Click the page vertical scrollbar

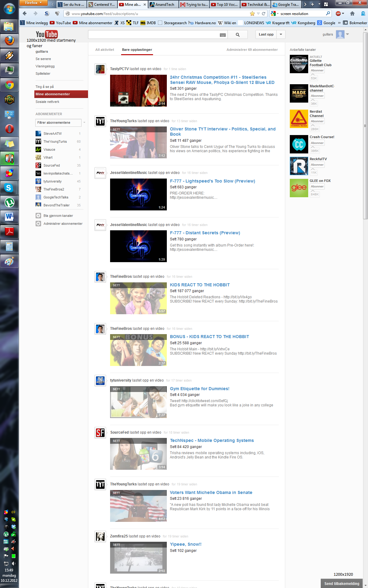tap(365, 126)
